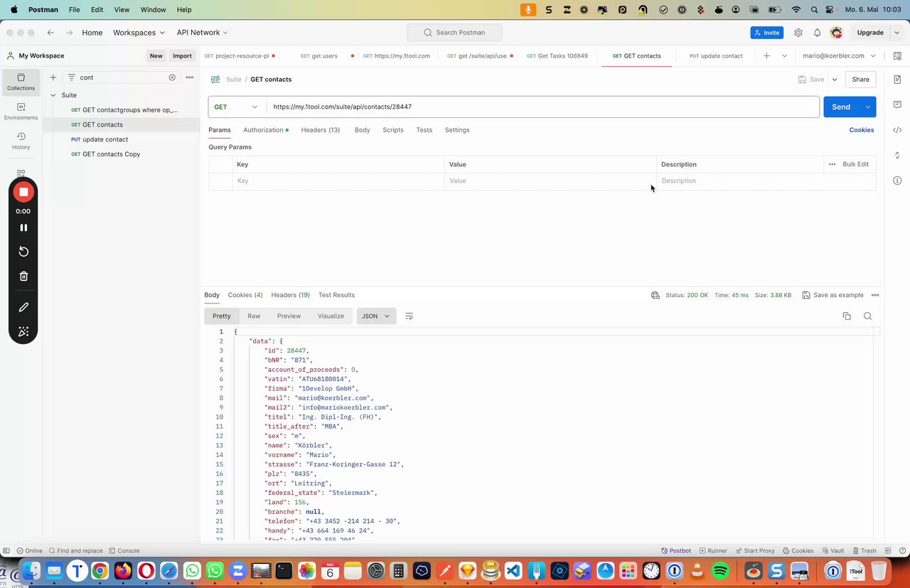Open Postman settings gear
This screenshot has height=588, width=910.
(798, 33)
